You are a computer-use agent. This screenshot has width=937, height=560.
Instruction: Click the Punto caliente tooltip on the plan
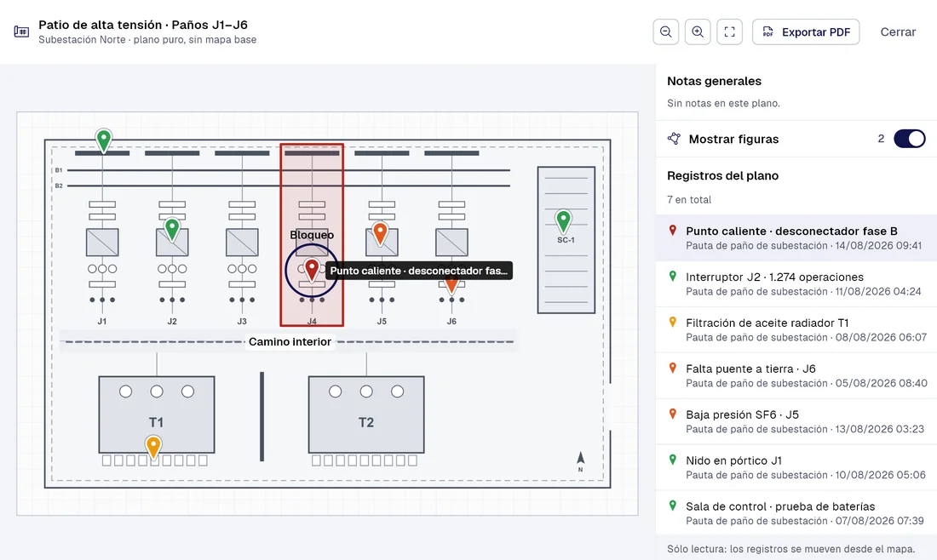(419, 271)
